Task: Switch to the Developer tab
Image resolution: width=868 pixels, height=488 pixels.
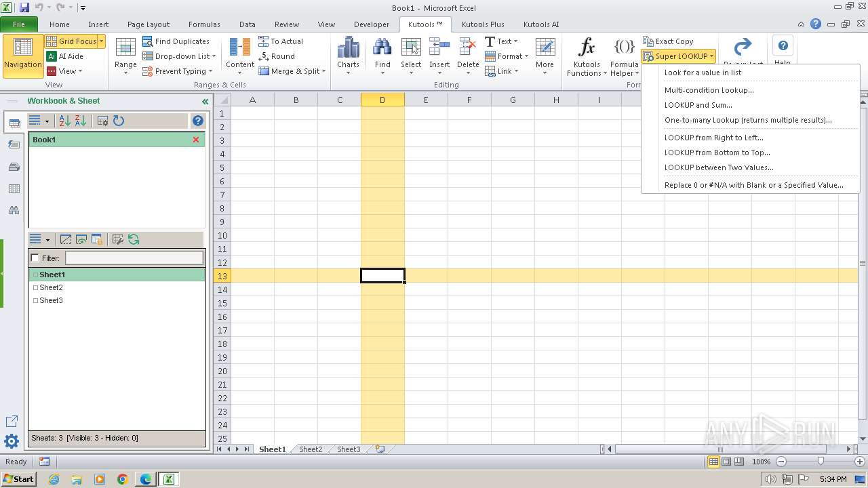Action: [x=372, y=24]
